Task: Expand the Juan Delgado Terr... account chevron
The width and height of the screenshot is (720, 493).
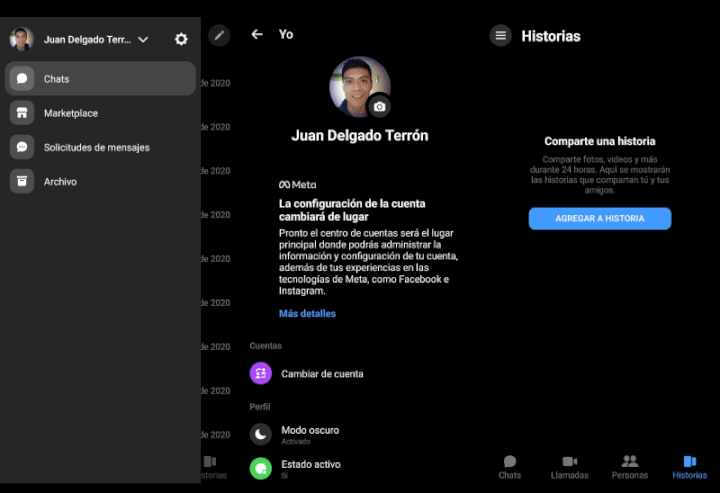Action: coord(143,39)
